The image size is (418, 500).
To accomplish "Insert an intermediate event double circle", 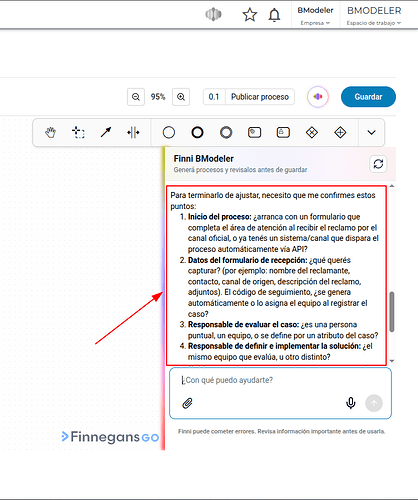I will click(226, 133).
